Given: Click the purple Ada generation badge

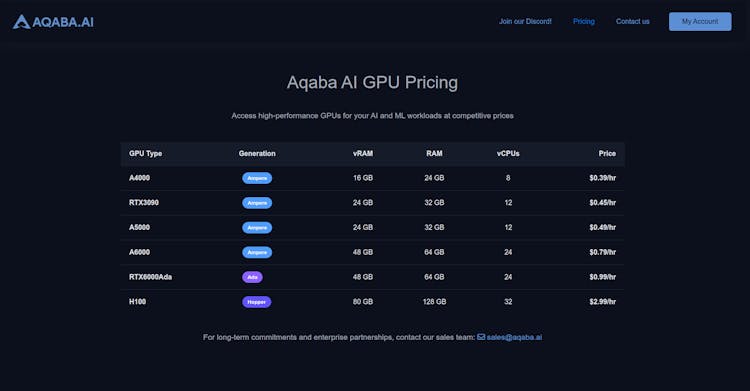Looking at the screenshot, I should tap(252, 277).
